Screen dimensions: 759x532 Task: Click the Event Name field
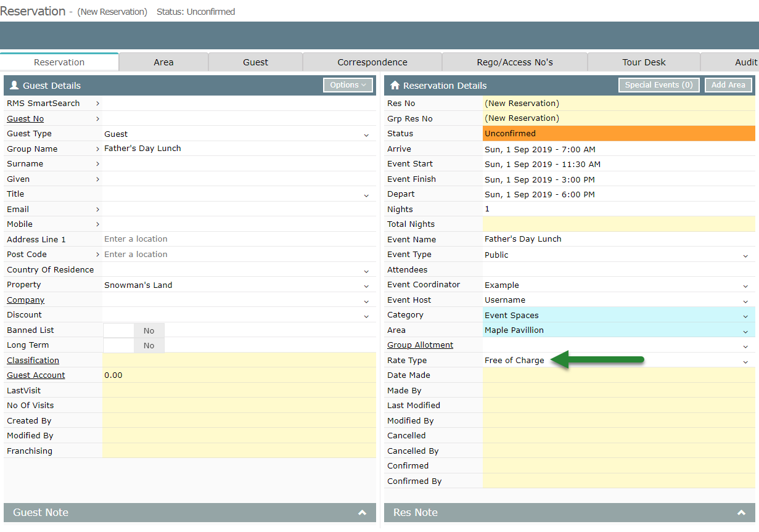coord(619,240)
